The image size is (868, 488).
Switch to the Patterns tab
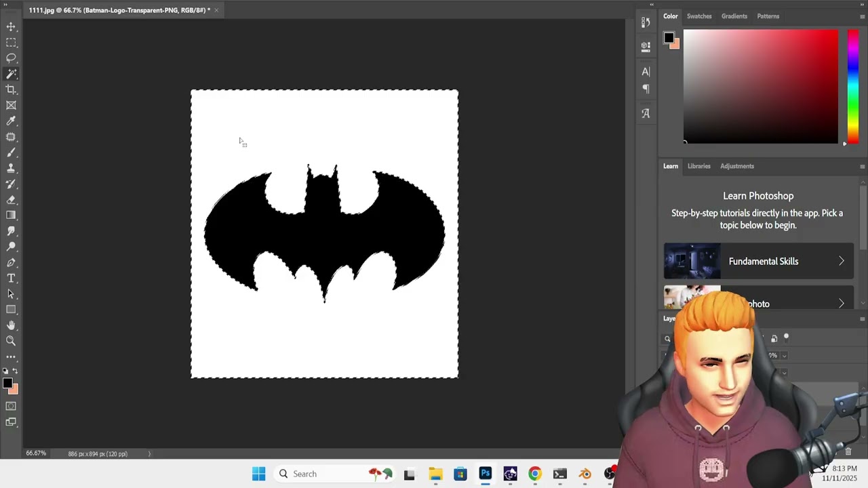pyautogui.click(x=768, y=16)
